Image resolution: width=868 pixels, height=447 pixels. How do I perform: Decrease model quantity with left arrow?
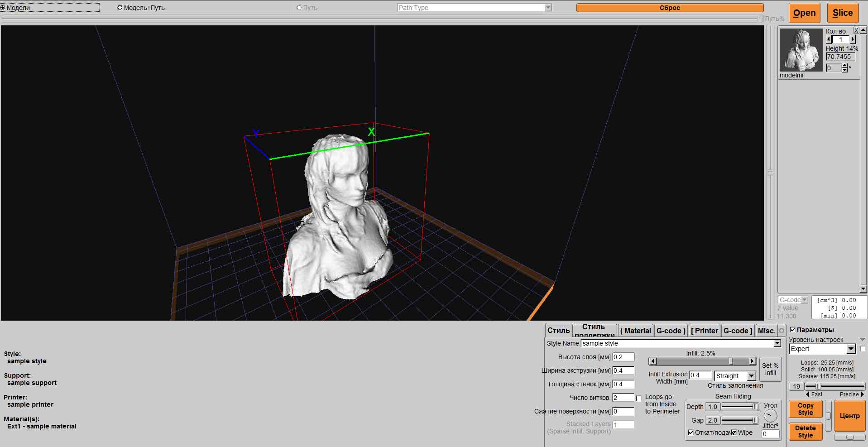point(829,39)
